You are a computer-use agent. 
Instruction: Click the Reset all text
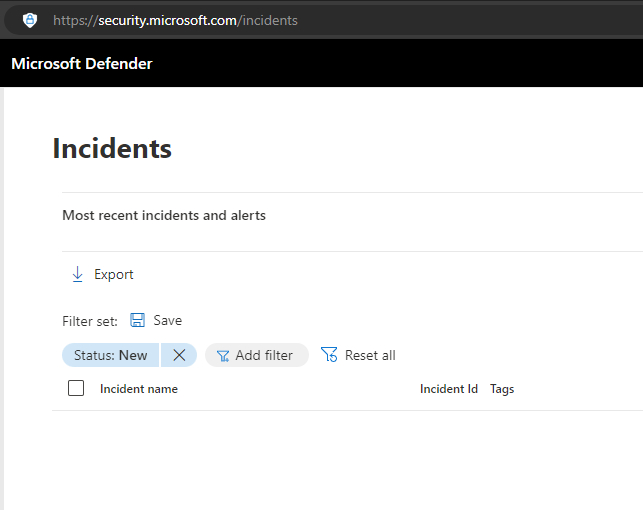(x=370, y=355)
